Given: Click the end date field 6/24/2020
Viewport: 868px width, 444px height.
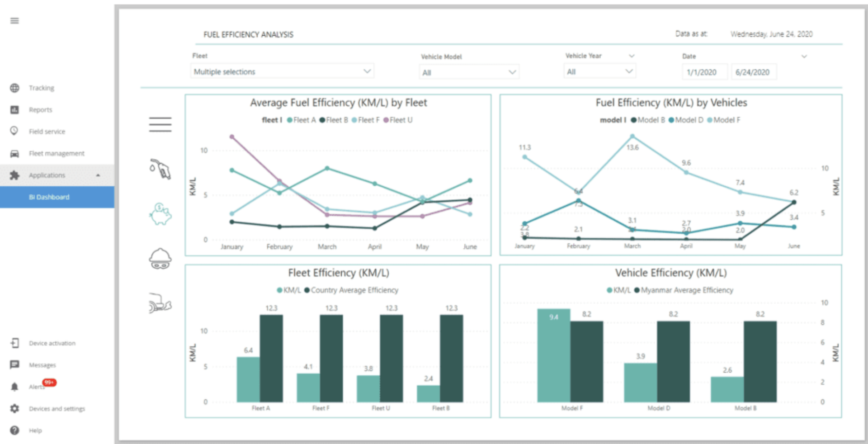Looking at the screenshot, I should (x=754, y=72).
